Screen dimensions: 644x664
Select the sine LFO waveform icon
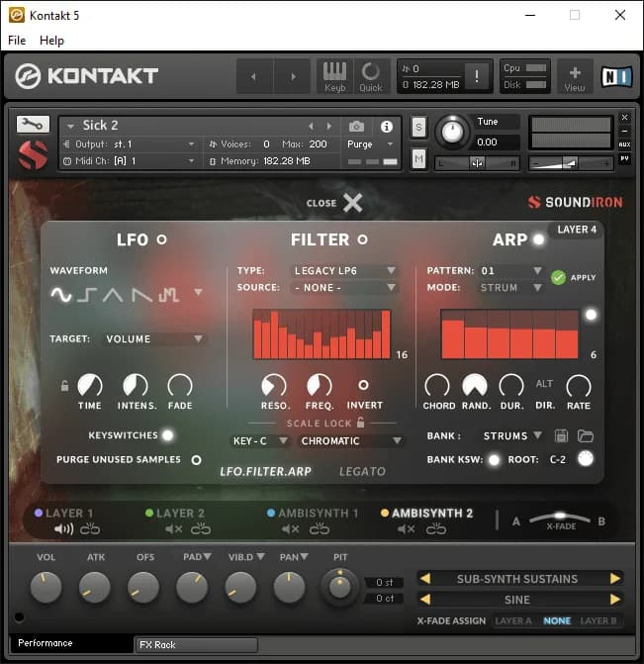tap(61, 294)
